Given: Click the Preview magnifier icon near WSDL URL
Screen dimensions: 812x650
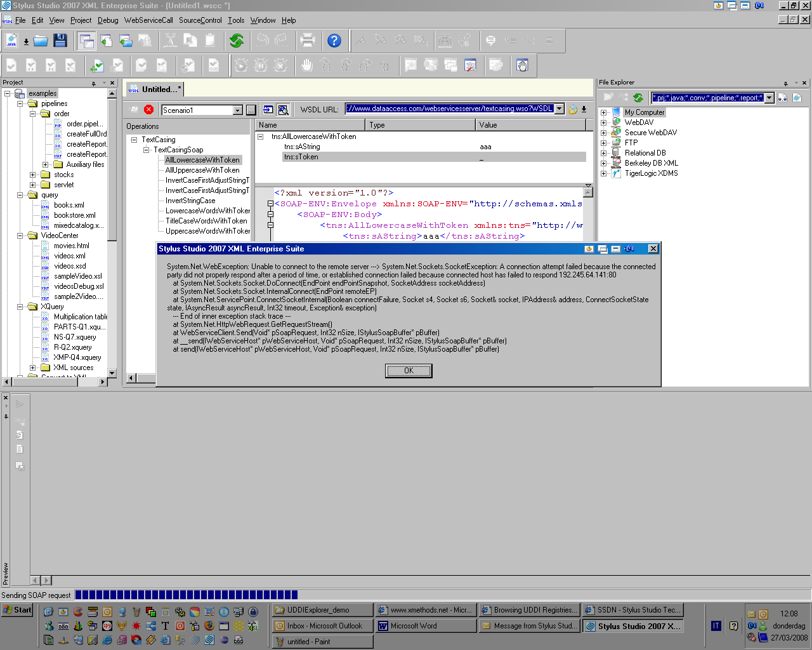Looking at the screenshot, I should point(283,109).
